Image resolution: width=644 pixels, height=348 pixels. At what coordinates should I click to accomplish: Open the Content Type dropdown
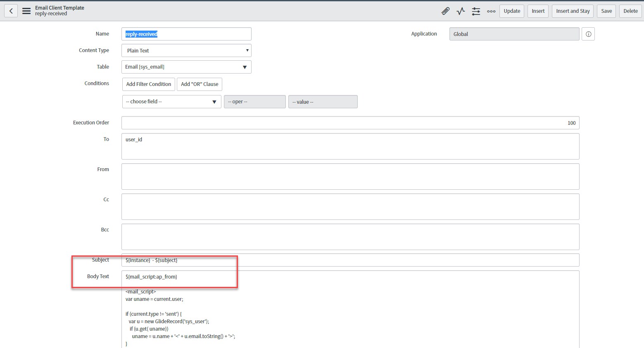tap(186, 50)
